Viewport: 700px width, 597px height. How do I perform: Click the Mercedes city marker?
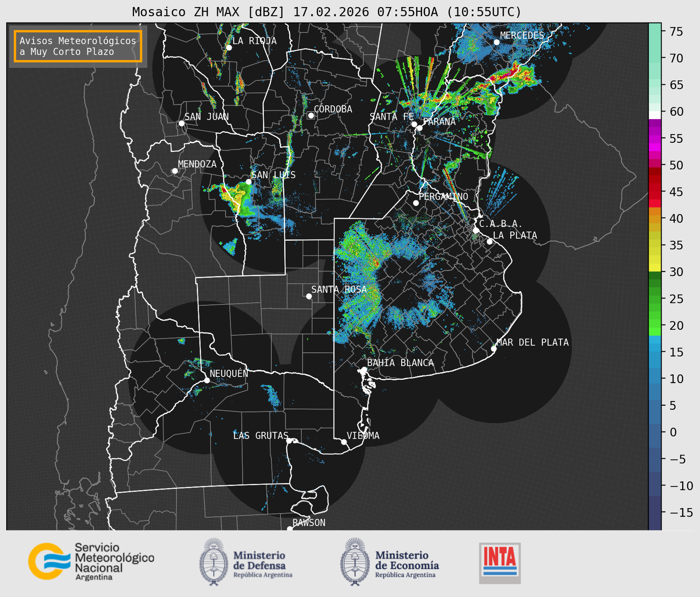pyautogui.click(x=497, y=42)
